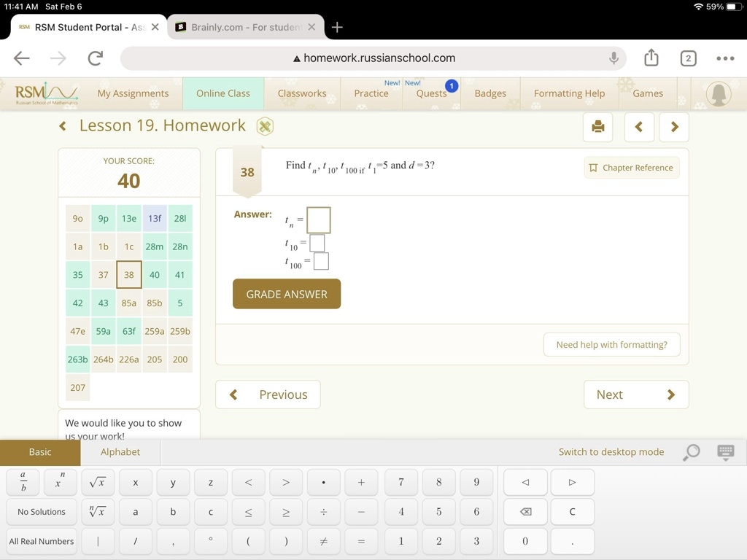Screen dimensions: 747x560
Task: Switch to desktop mode
Action: coord(611,452)
